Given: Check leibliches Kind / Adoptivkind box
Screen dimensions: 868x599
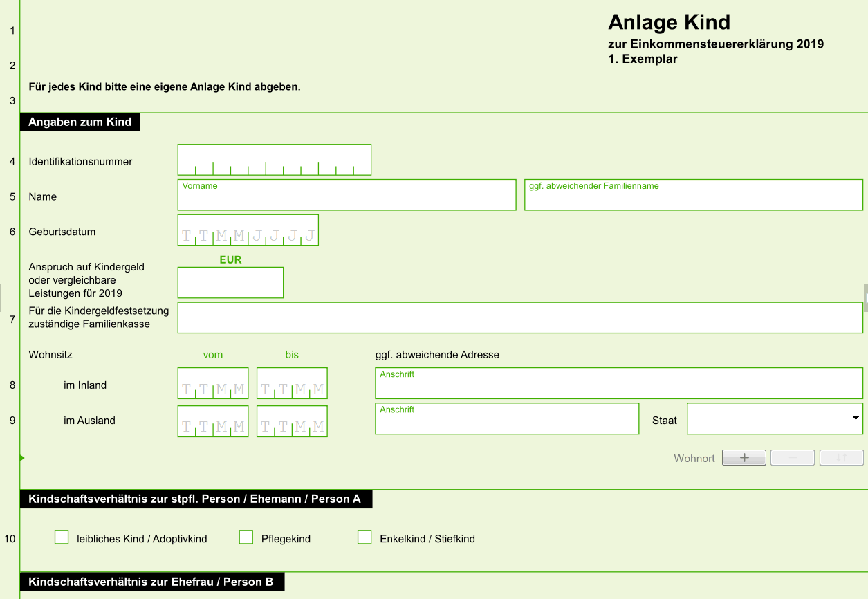Looking at the screenshot, I should [x=62, y=537].
